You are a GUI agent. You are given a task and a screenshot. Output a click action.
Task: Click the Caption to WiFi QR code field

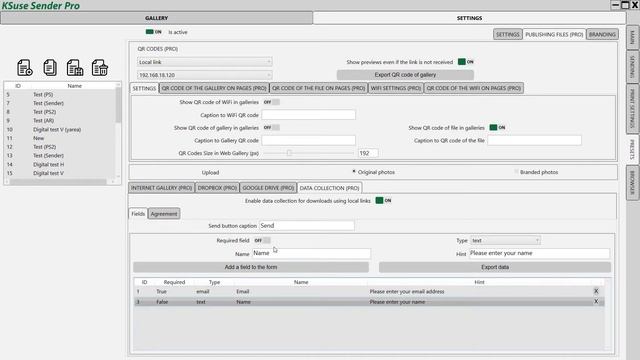(x=309, y=115)
